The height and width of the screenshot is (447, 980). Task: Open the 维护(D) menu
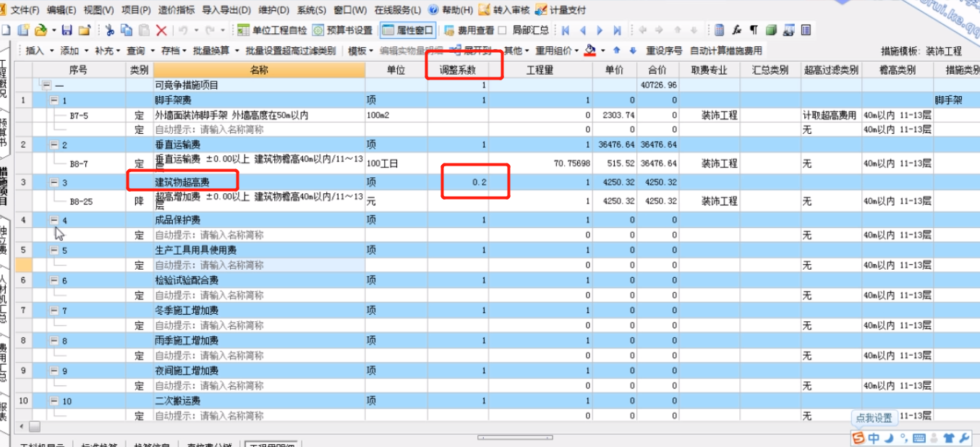pos(273,10)
